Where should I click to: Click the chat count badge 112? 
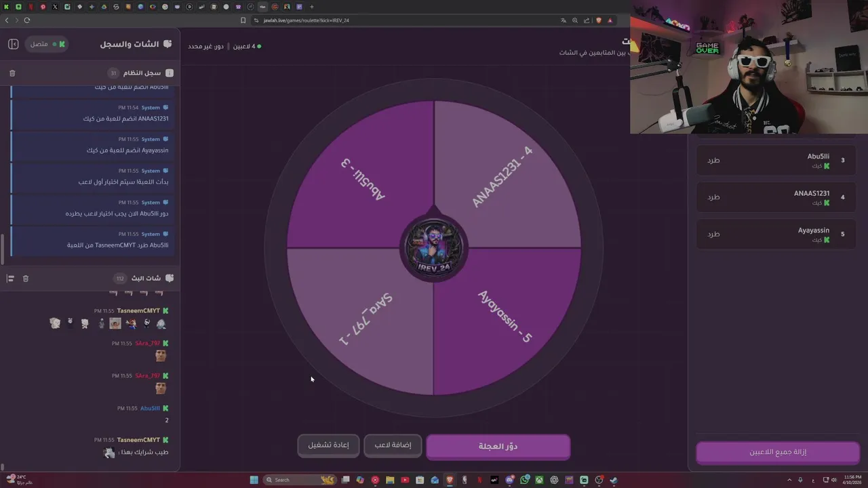[120, 279]
